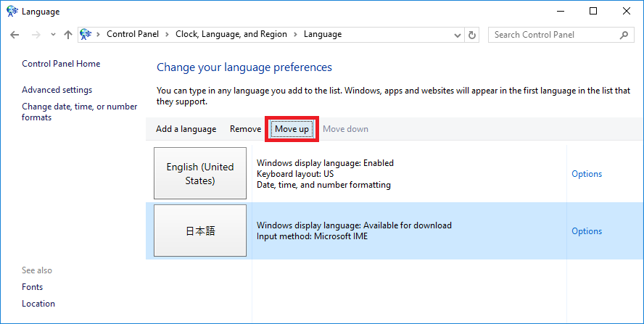The width and height of the screenshot is (644, 324).
Task: Open the Fonts link
Action: [x=32, y=287]
